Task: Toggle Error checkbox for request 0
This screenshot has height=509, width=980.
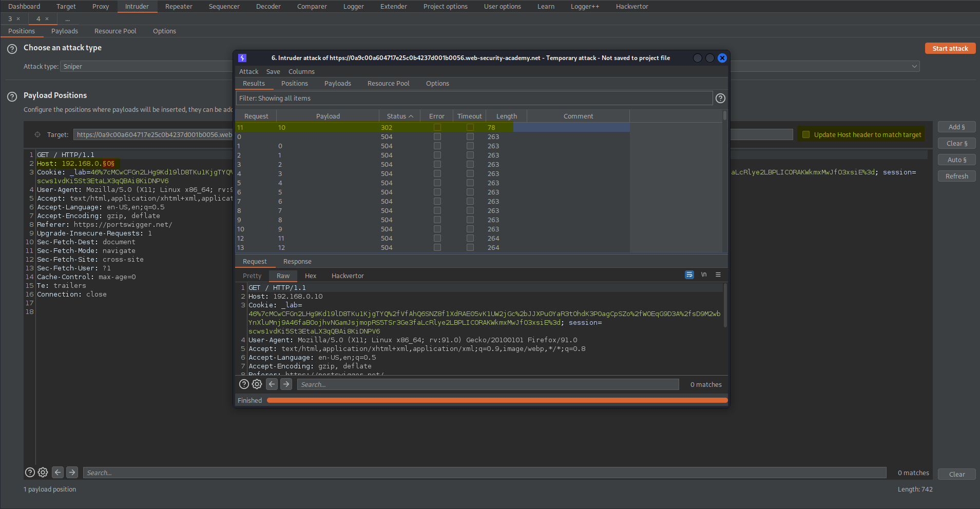Action: [x=437, y=137]
